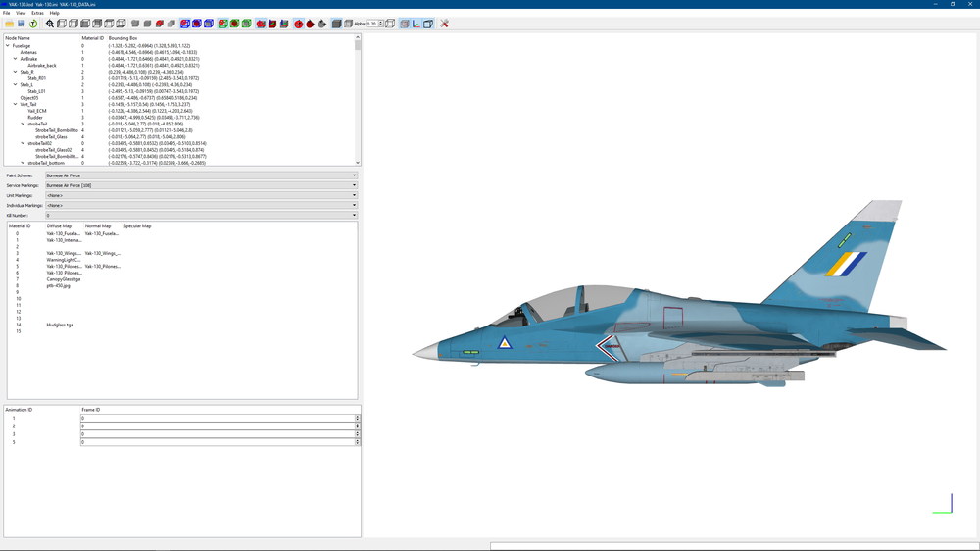Select the Rudder node in tree
This screenshot has height=551, width=980.
[x=35, y=118]
